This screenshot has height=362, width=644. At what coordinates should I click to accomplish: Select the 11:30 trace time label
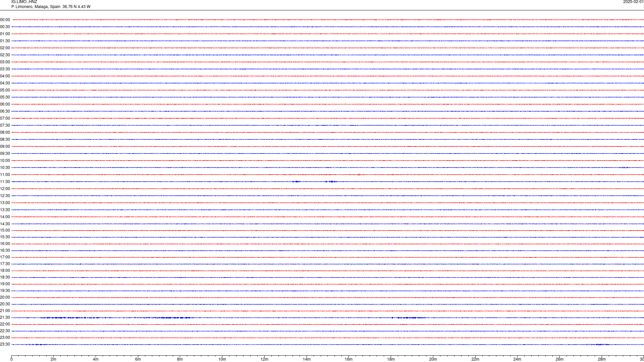click(x=5, y=182)
